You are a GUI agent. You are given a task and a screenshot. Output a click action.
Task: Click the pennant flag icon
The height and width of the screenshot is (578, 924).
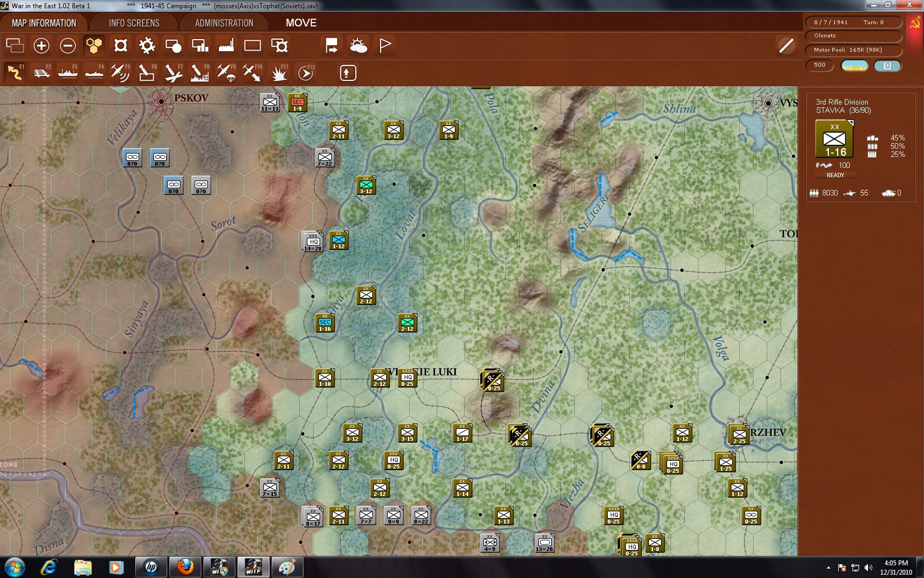coord(385,45)
